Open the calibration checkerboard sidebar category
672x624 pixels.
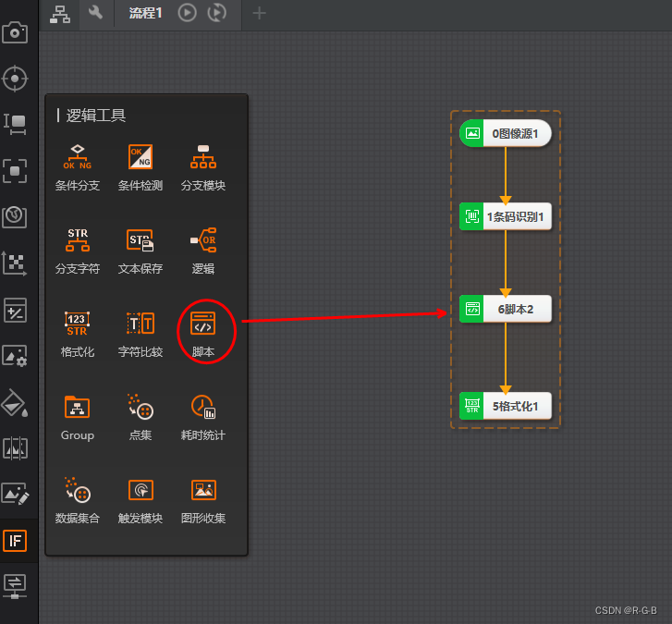[x=15, y=263]
